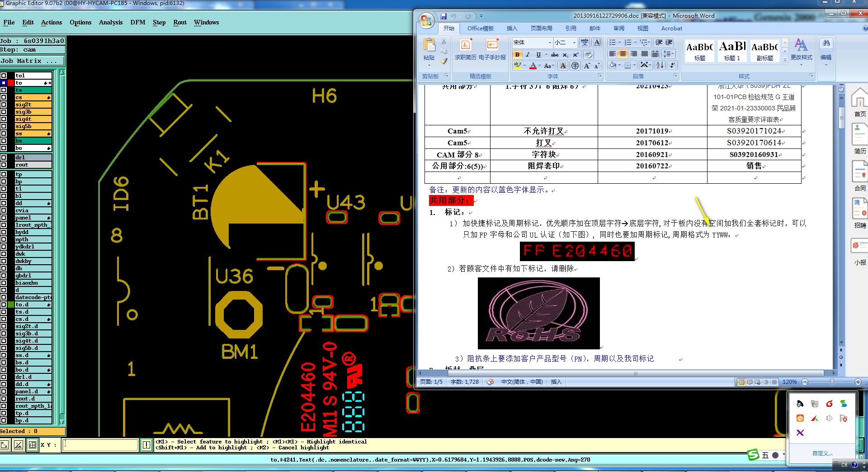Open the font name dropdown 宋体
The height and width of the screenshot is (472, 868).
tap(550, 43)
